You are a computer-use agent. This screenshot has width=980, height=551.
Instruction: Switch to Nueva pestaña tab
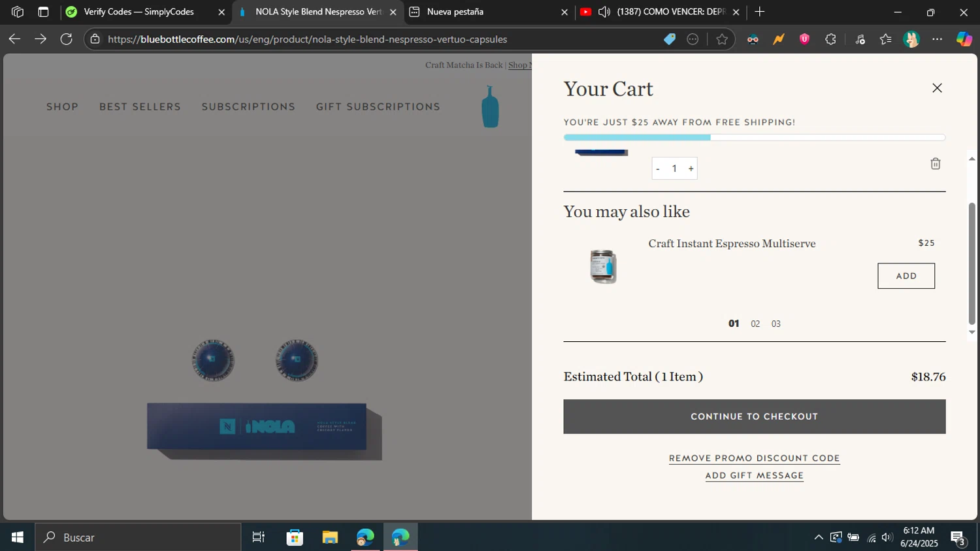tap(455, 12)
